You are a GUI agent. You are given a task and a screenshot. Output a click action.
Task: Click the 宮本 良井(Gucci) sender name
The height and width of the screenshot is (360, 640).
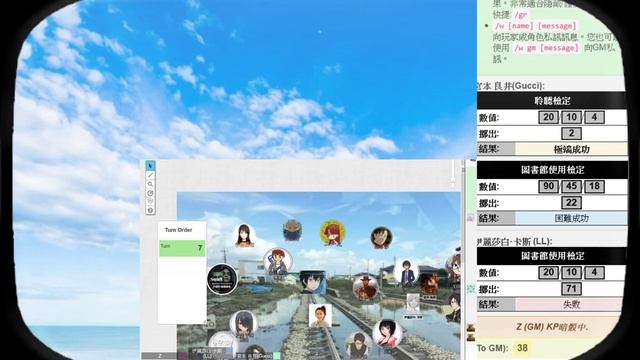point(511,86)
